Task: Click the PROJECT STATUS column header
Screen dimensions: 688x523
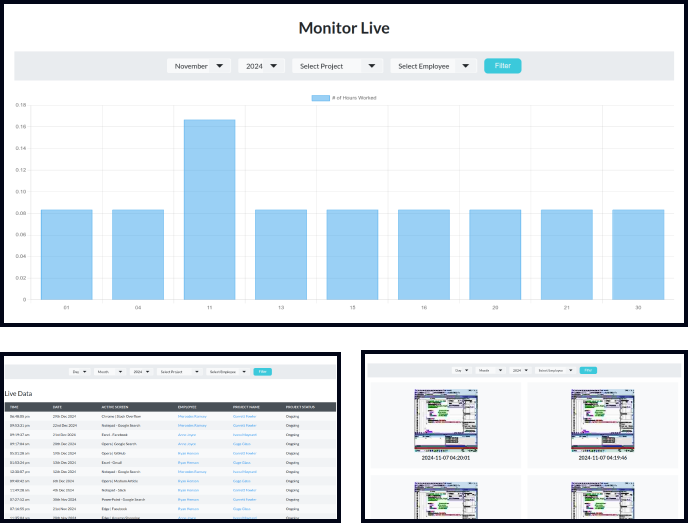Action: [x=300, y=407]
